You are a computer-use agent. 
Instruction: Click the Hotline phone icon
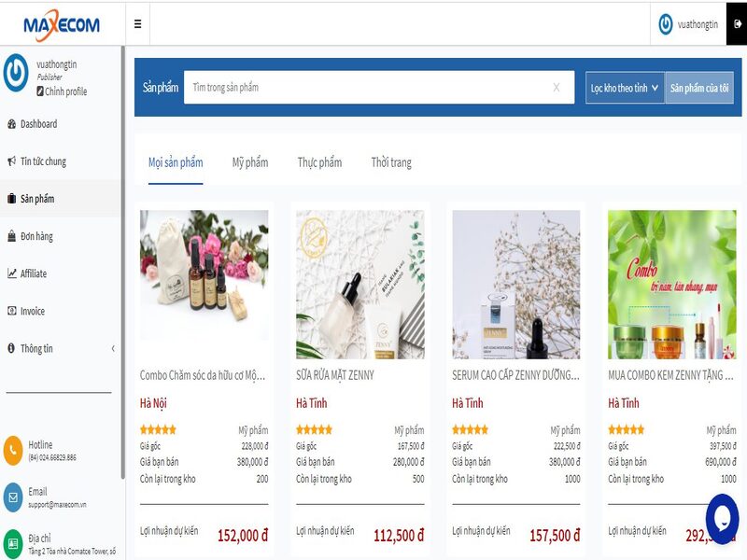click(13, 450)
